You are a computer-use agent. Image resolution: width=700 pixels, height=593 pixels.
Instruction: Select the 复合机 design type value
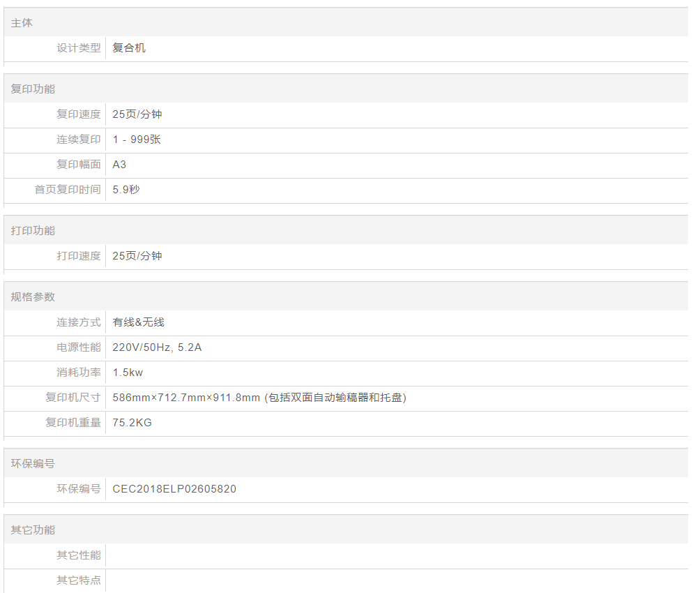pyautogui.click(x=129, y=48)
